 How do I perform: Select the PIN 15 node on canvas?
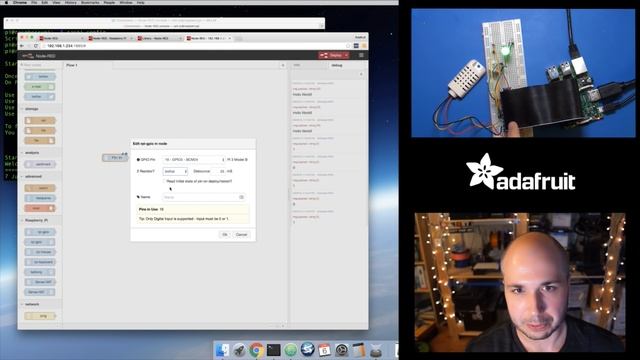coord(115,158)
